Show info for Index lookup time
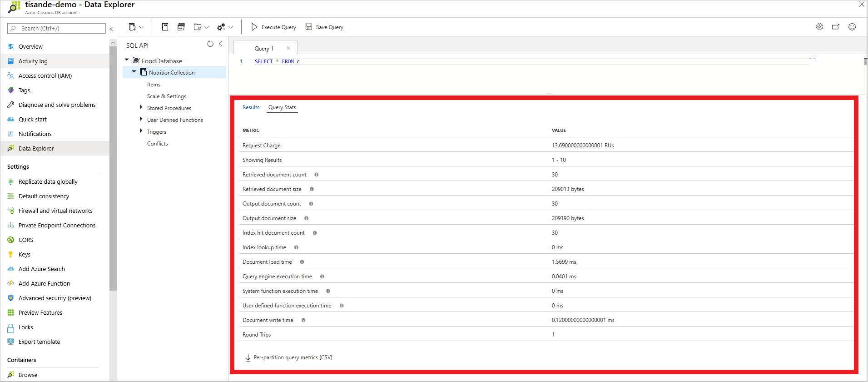This screenshot has height=382, width=868. tap(296, 247)
